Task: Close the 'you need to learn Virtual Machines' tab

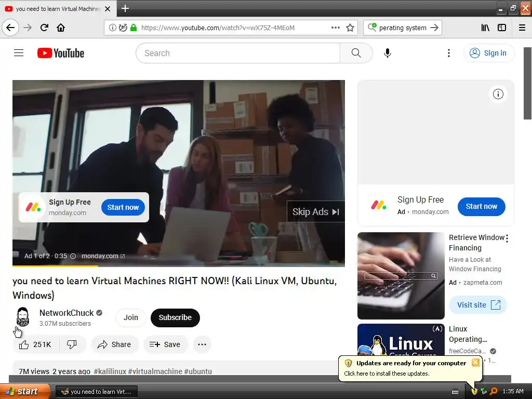Action: [108, 9]
